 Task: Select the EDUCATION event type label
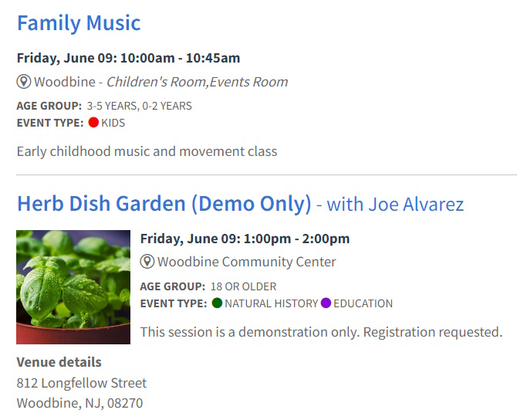click(x=363, y=304)
